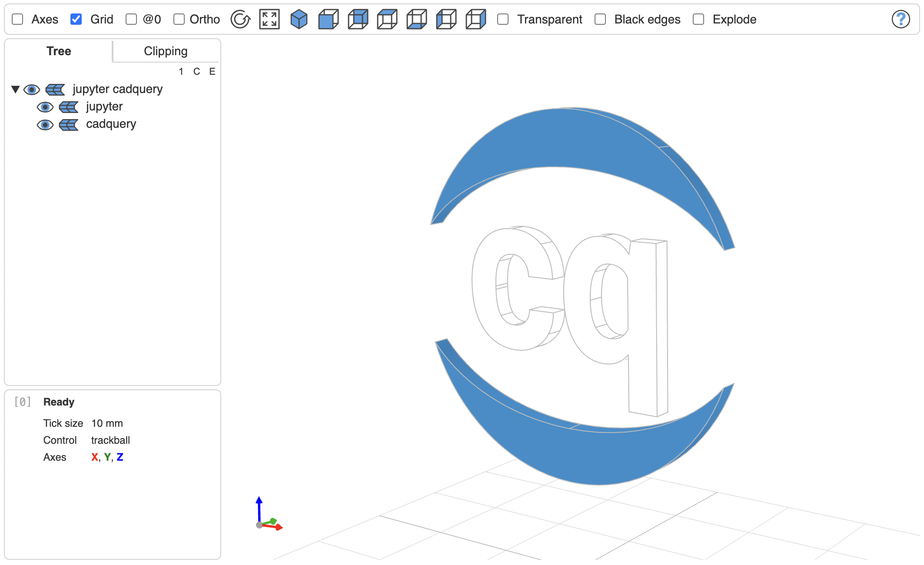Select the Tree tab
924x565 pixels.
59,51
